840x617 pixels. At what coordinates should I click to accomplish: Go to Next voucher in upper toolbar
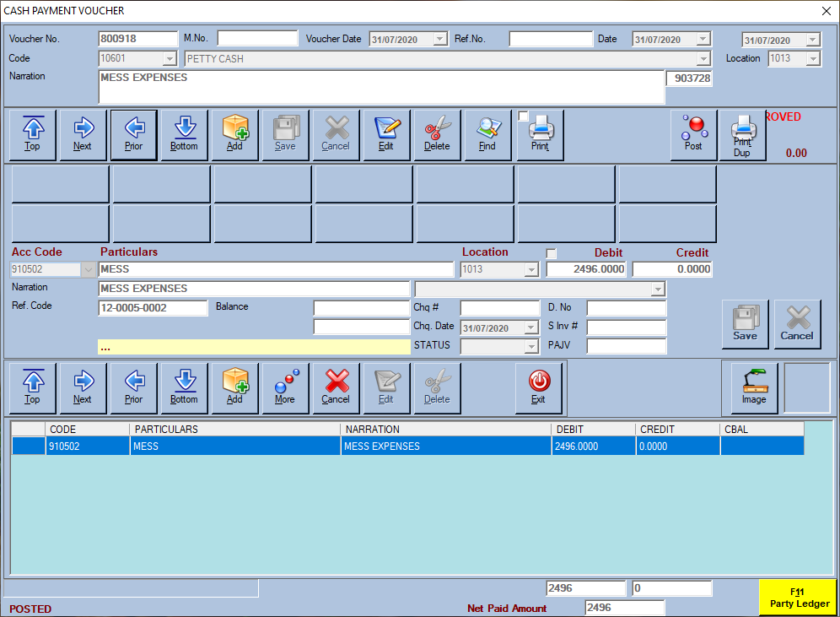coord(83,135)
